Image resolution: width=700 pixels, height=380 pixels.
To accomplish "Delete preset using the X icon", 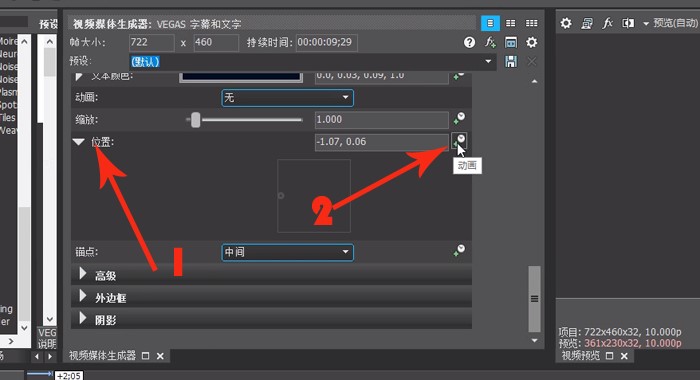I will [531, 61].
